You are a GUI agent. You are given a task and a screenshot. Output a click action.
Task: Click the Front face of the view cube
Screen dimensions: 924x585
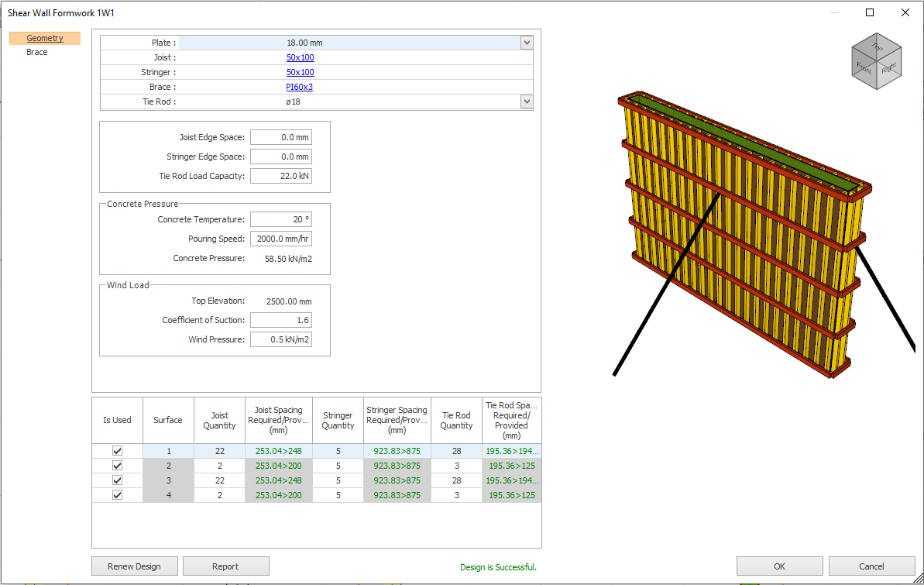click(x=864, y=67)
